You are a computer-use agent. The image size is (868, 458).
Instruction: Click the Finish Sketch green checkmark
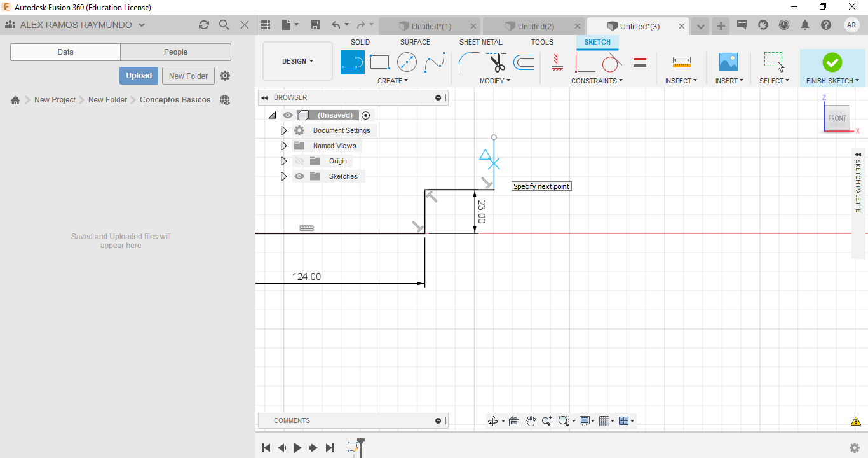[832, 62]
